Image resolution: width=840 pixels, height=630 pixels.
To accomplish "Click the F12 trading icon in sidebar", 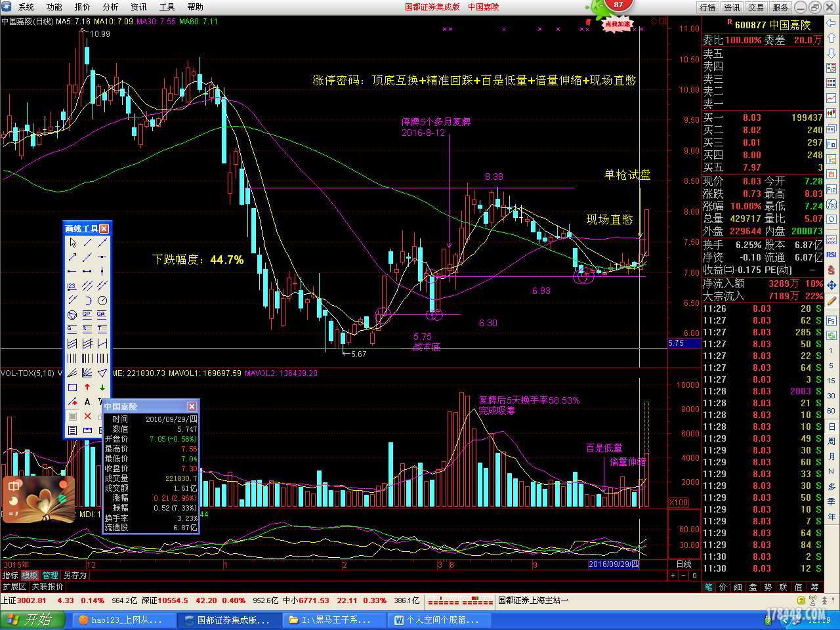I will coord(831,188).
